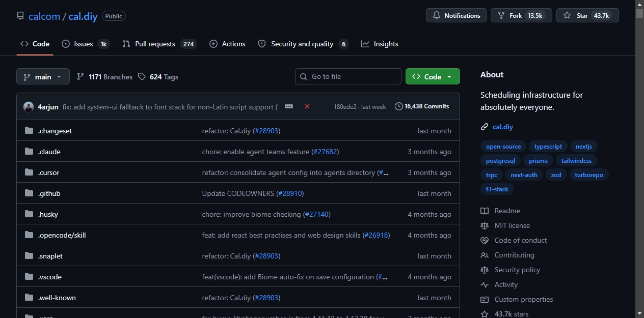Click the page vertical scrollbar
The width and height of the screenshot is (644, 318).
pos(639,159)
